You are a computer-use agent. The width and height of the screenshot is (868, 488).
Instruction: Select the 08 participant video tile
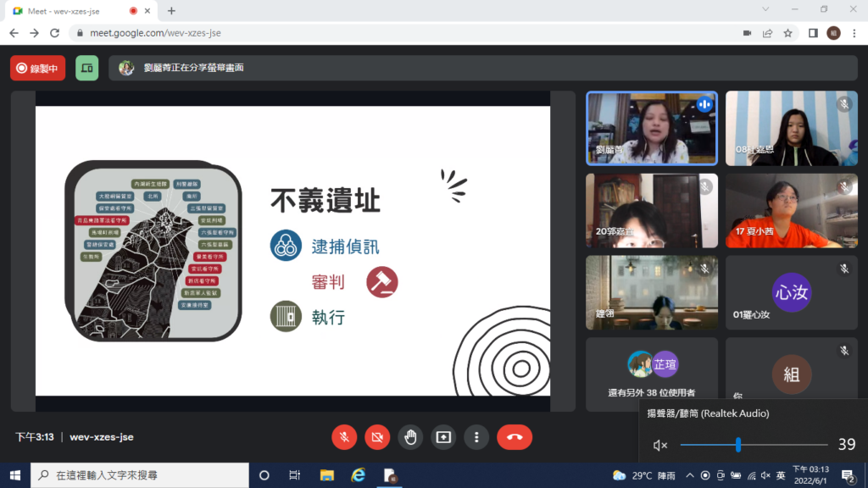tap(792, 129)
